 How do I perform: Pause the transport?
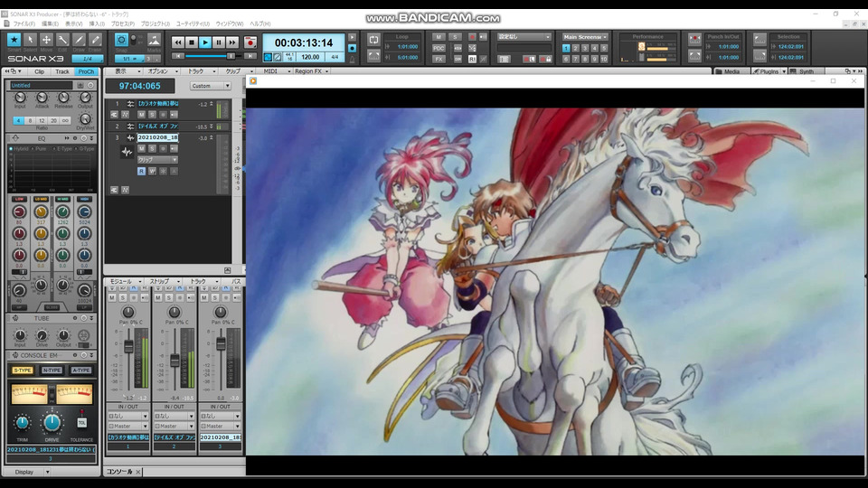[x=219, y=42]
